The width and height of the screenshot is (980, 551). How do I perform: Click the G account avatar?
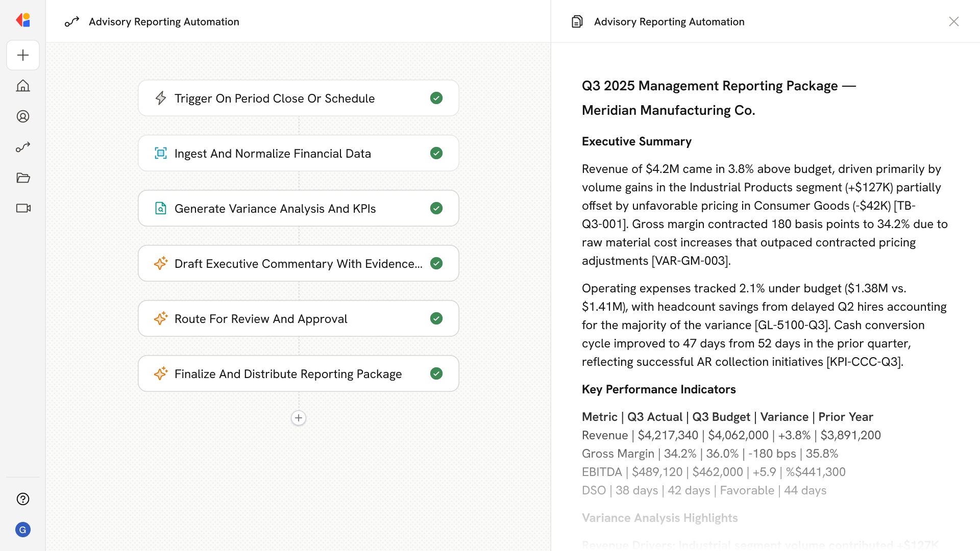tap(23, 530)
